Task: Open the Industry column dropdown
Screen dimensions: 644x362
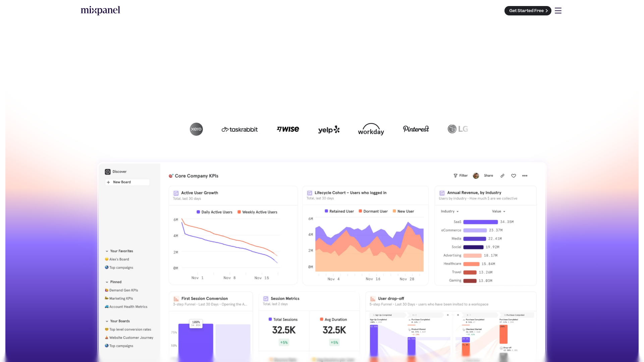Action: 449,211
